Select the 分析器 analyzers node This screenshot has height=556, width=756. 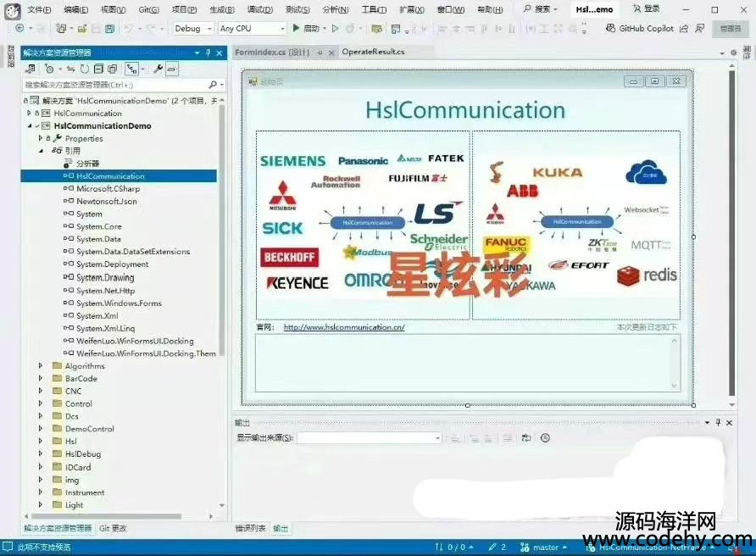[x=87, y=164]
